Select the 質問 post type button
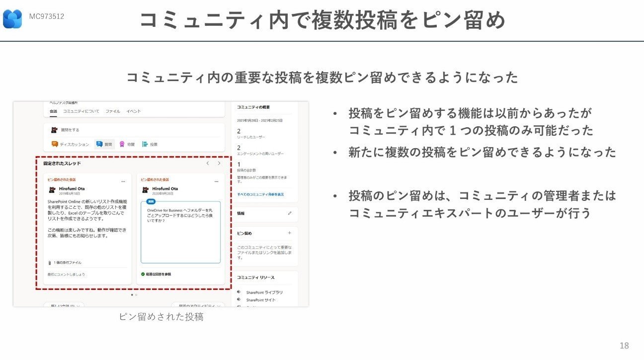The width and height of the screenshot is (644, 360). (105, 144)
